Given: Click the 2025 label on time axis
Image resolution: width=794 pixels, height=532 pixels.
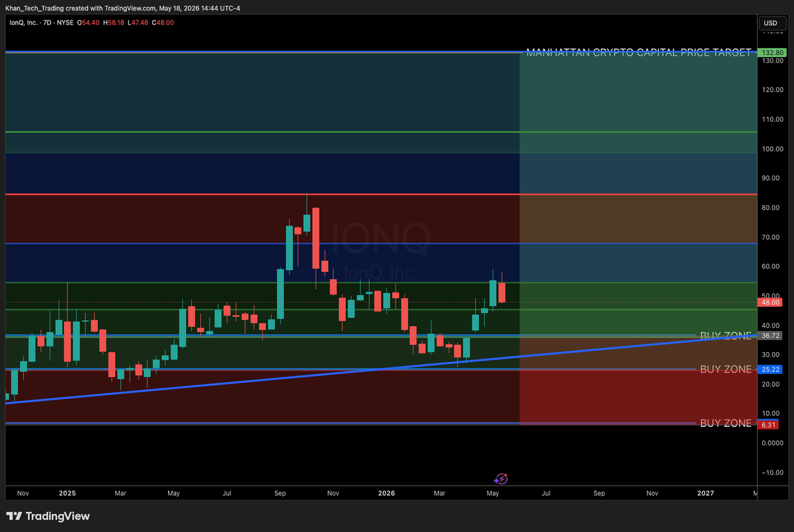Looking at the screenshot, I should 67,493.
